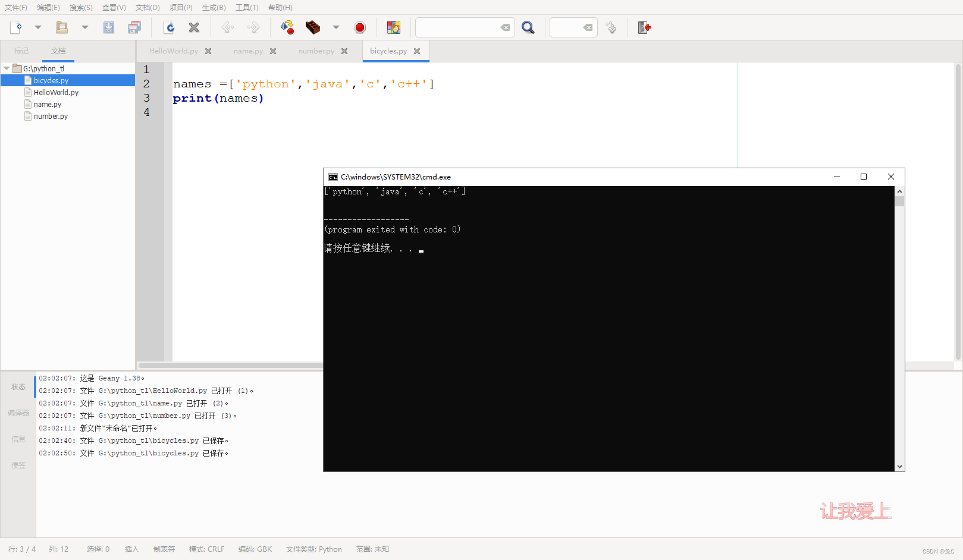Click the Open file toolbar icon

[x=62, y=27]
